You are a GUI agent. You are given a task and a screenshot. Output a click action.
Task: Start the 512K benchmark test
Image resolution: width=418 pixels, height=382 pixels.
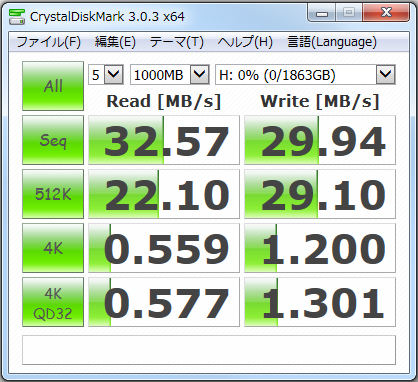53,194
